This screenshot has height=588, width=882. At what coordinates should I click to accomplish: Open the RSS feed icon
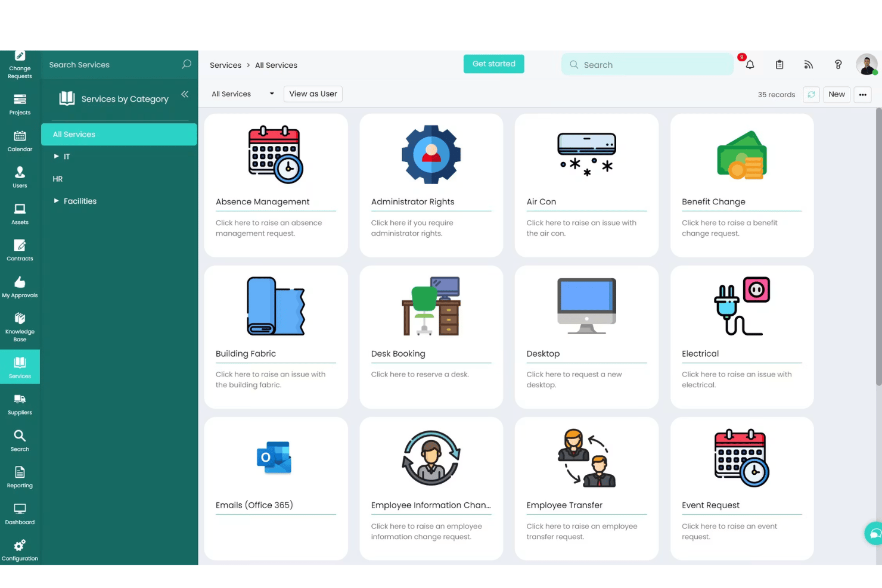(809, 64)
